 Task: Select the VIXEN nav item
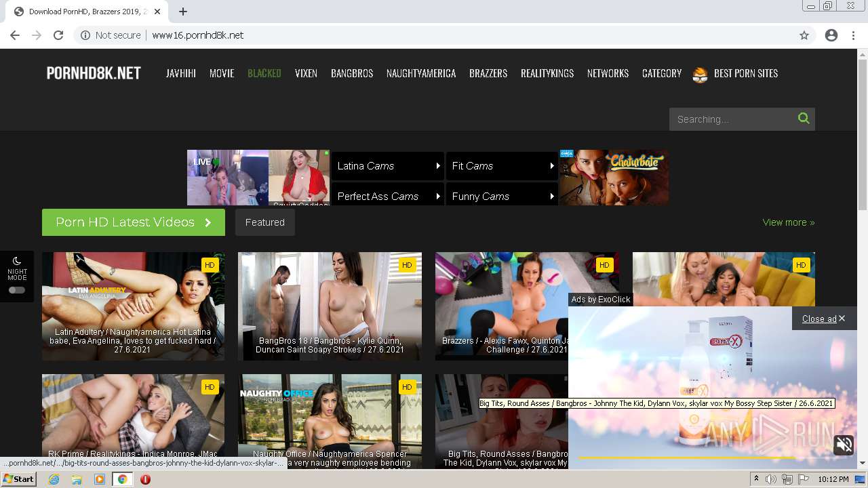pyautogui.click(x=306, y=73)
